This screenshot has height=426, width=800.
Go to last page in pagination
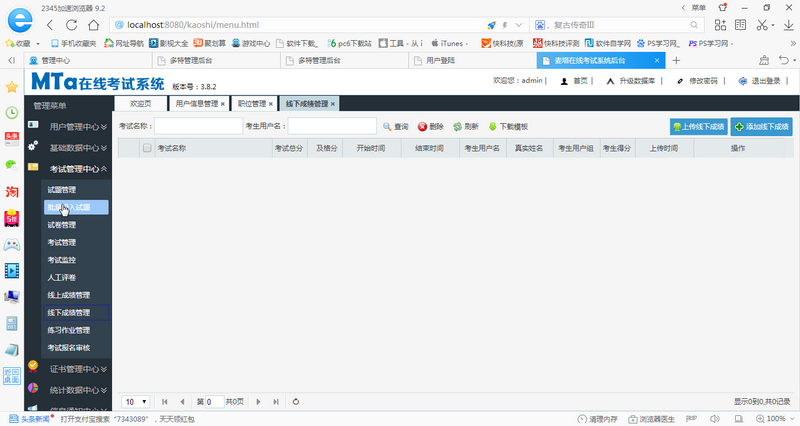coord(276,402)
